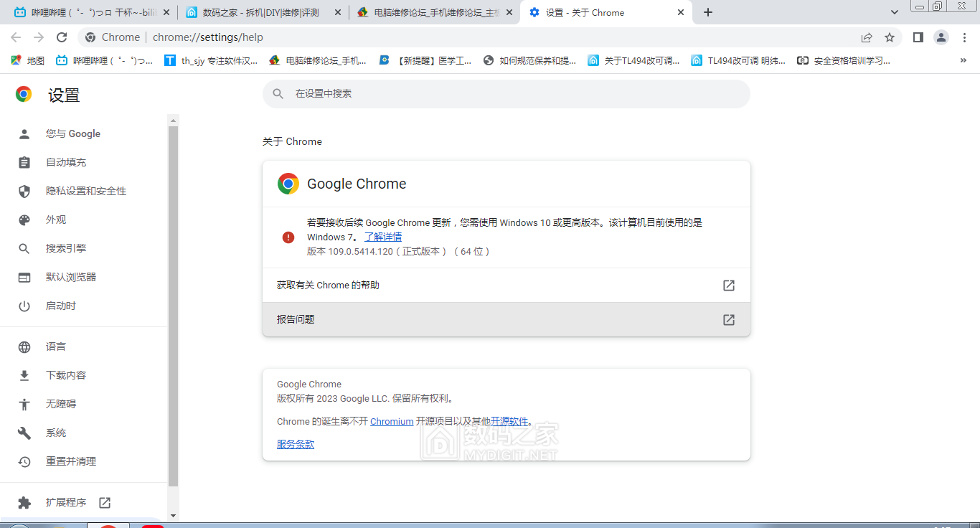980x528 pixels.
Task: Click the browser Back arrow
Action: [16, 37]
